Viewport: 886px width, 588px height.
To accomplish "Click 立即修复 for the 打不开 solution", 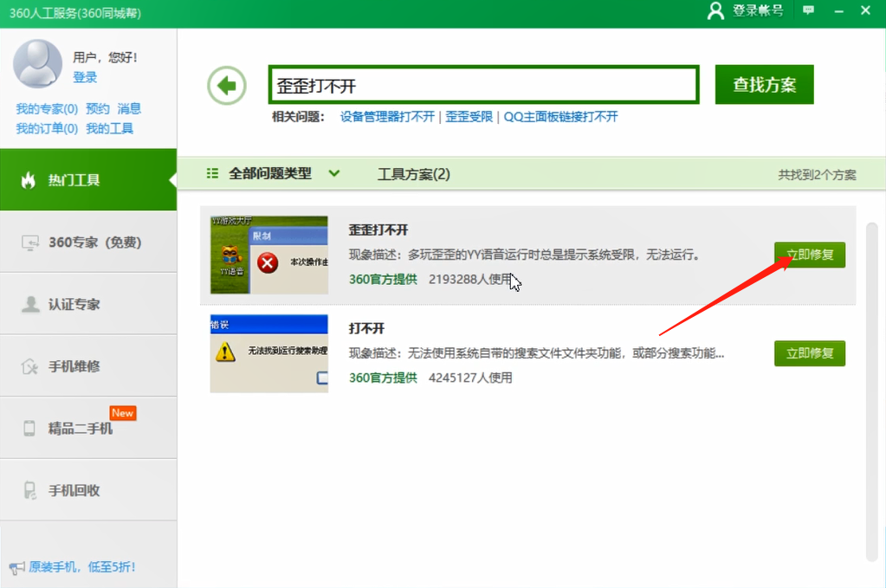I will 808,353.
